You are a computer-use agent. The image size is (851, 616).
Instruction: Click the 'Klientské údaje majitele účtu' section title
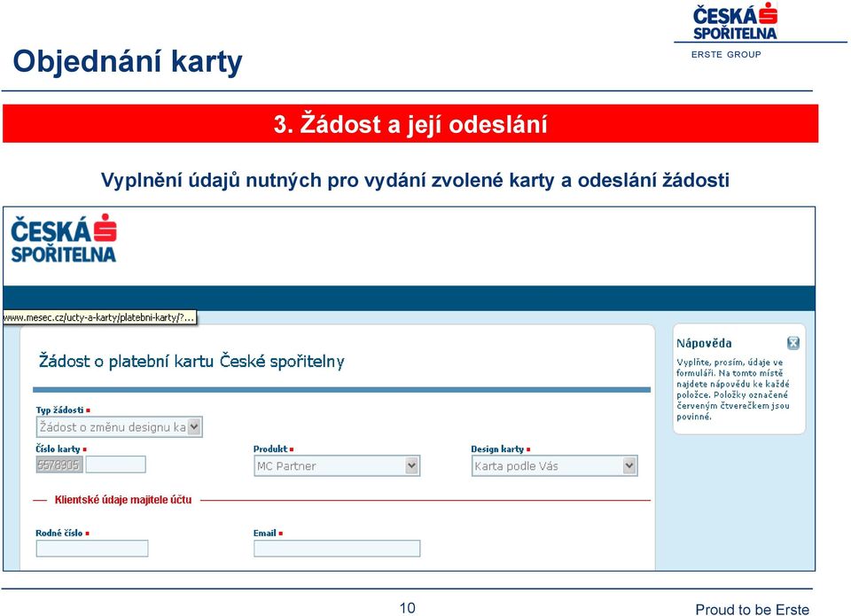(x=123, y=500)
